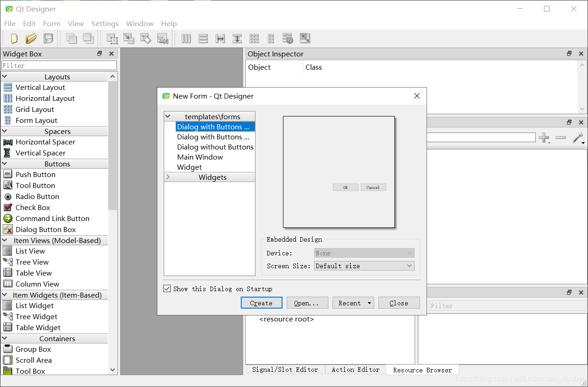Click the Widget Box scrollbar down arrow
This screenshot has width=588, height=387.
(x=113, y=370)
